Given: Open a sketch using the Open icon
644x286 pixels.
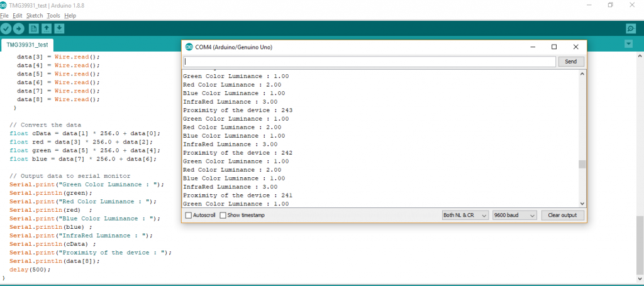Looking at the screenshot, I should (x=46, y=28).
